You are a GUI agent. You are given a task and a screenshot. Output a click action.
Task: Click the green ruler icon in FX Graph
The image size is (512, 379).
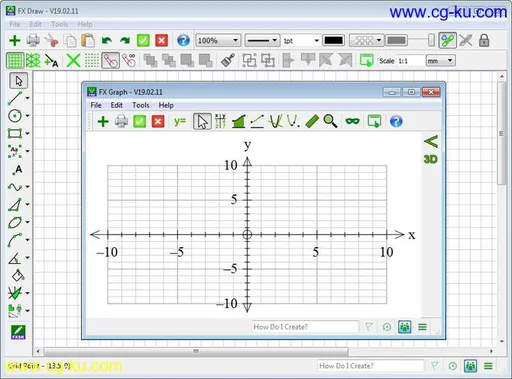[x=312, y=121]
